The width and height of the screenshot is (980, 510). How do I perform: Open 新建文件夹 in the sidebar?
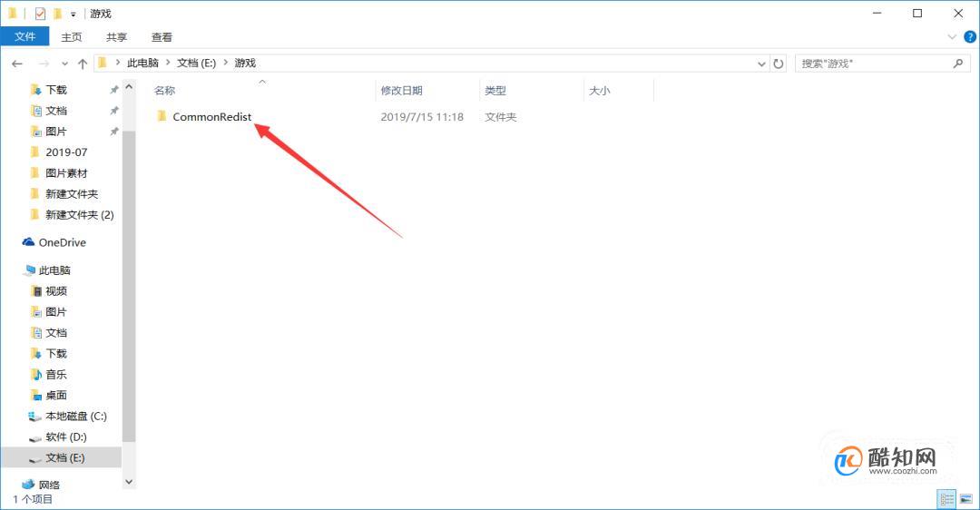pos(72,194)
